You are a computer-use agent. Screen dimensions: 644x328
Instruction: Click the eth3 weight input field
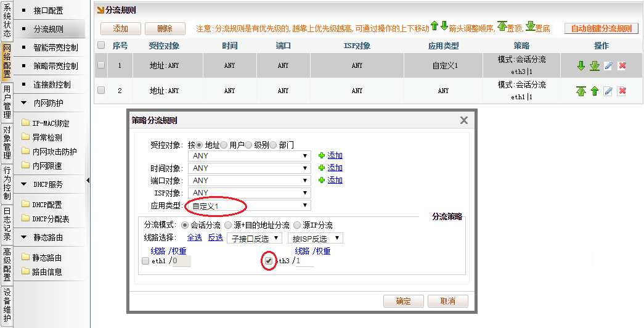coord(304,261)
